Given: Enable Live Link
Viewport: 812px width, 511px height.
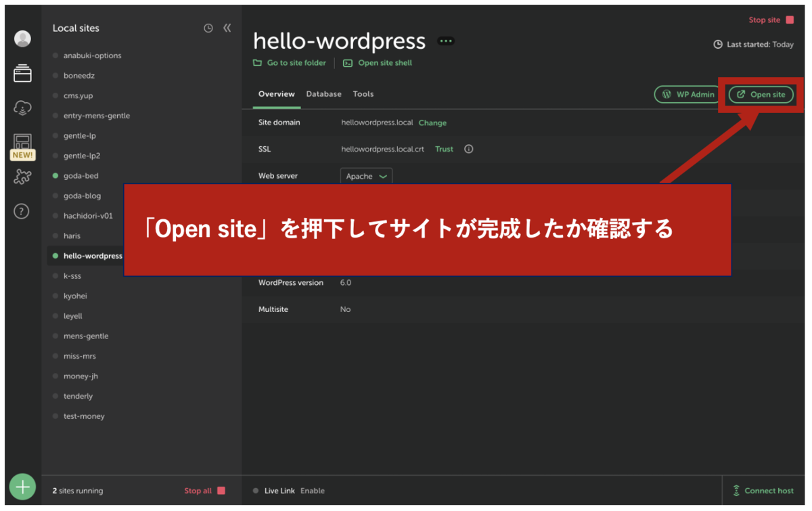Looking at the screenshot, I should [313, 491].
